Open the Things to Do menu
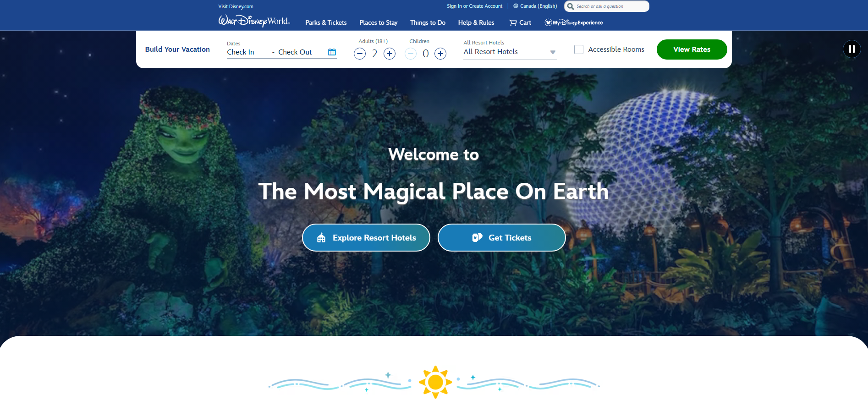Screen dimensions: 868x411 [428, 22]
